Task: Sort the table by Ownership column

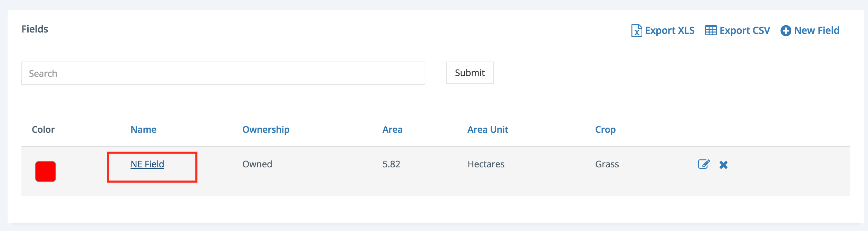Action: [x=266, y=130]
